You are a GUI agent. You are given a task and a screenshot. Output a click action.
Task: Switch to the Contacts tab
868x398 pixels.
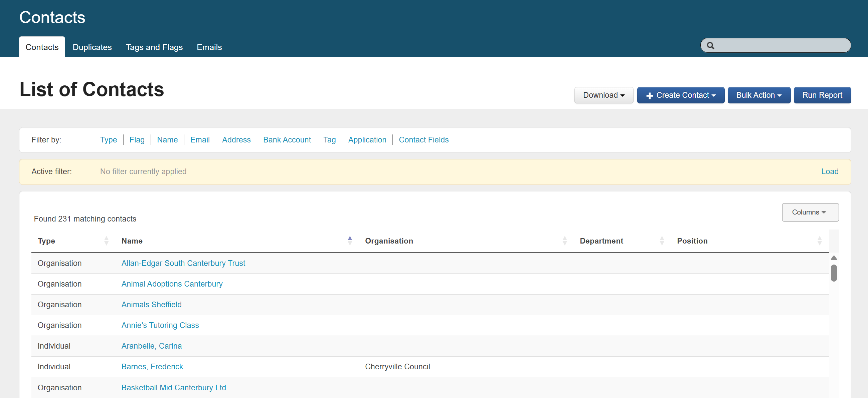[x=42, y=47]
